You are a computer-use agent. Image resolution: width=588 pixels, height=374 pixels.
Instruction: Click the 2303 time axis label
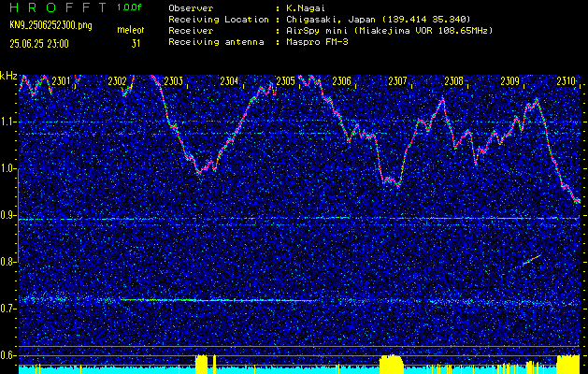[173, 81]
